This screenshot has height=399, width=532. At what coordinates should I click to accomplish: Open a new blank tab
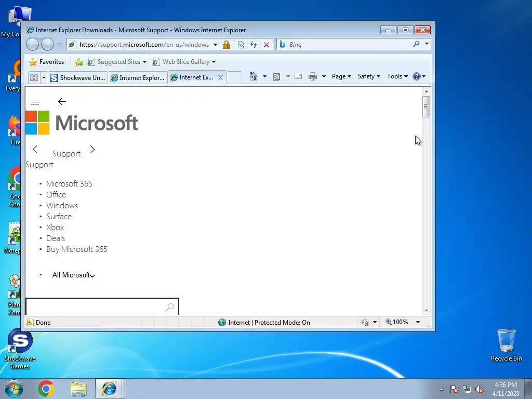click(234, 78)
